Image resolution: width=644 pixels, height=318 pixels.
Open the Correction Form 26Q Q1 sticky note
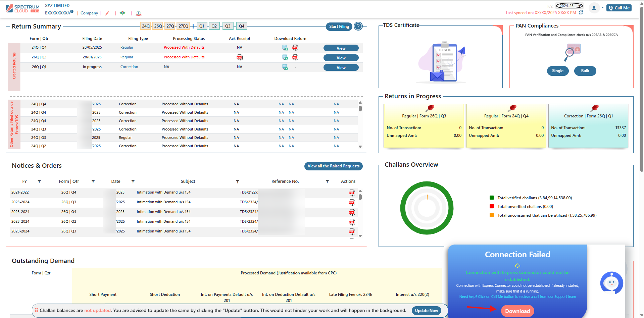tap(588, 126)
